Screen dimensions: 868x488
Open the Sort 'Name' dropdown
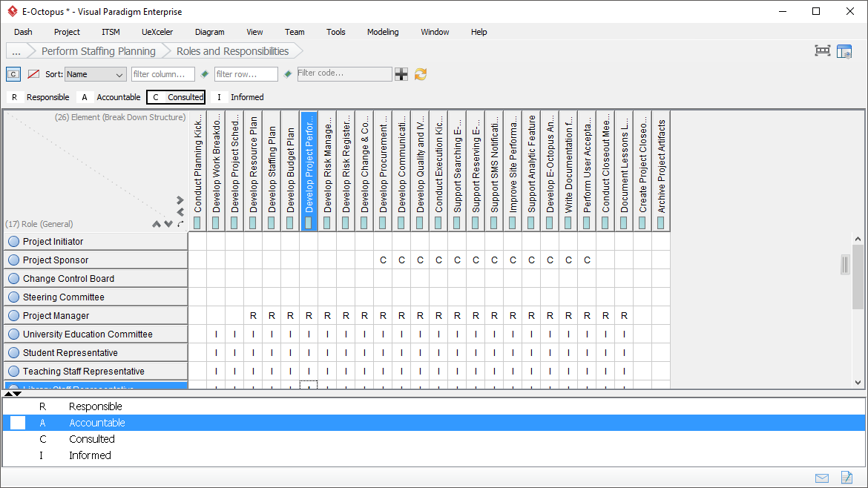coord(95,74)
